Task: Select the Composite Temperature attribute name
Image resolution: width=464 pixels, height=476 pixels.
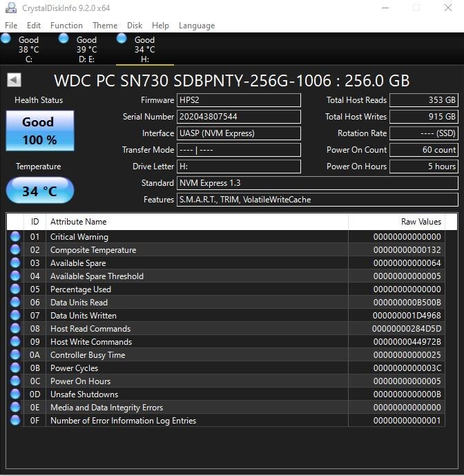Action: pyautogui.click(x=93, y=250)
